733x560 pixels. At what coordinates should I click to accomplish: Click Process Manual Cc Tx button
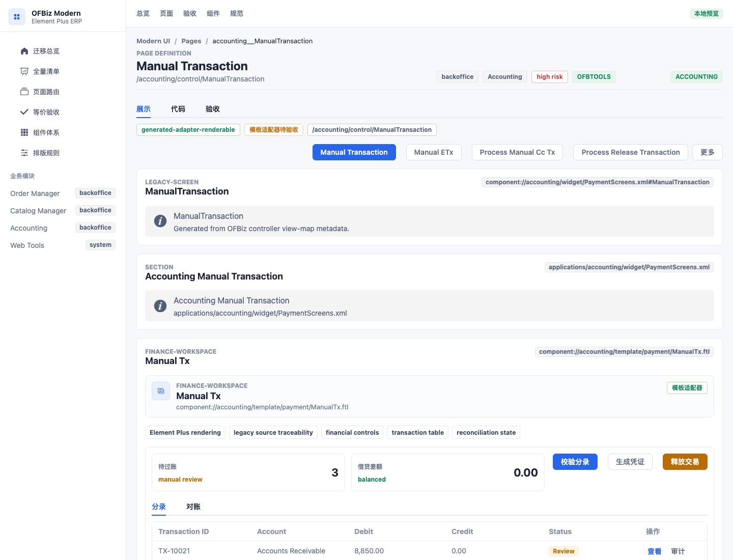pos(517,152)
